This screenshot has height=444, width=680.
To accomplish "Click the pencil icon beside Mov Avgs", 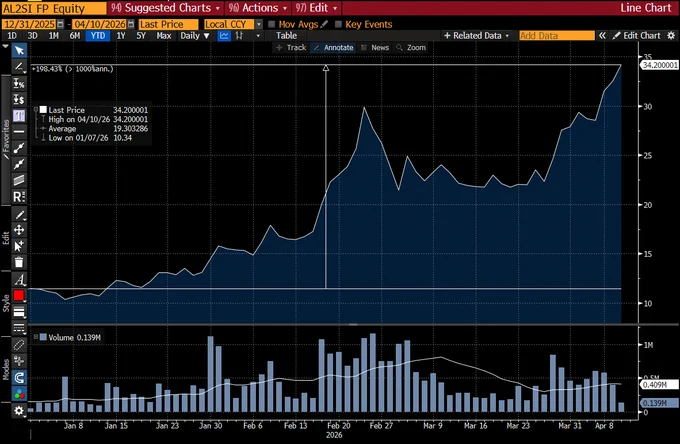I will [324, 24].
